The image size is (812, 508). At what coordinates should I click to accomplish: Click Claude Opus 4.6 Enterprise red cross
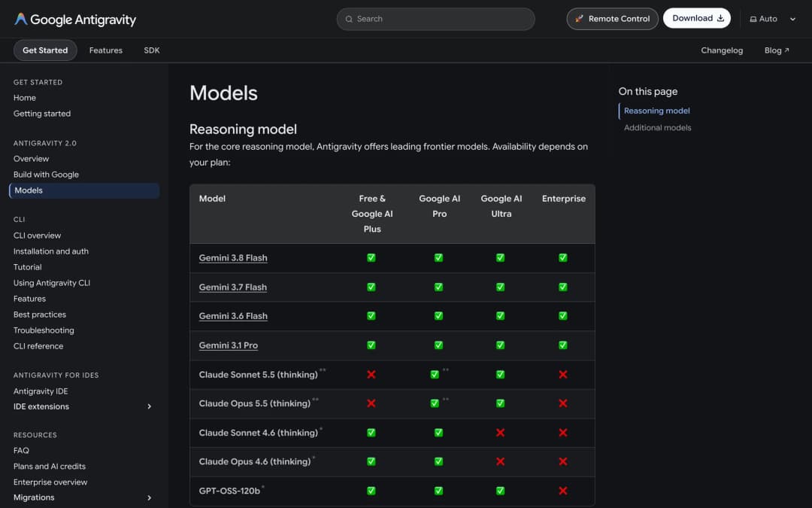click(563, 461)
